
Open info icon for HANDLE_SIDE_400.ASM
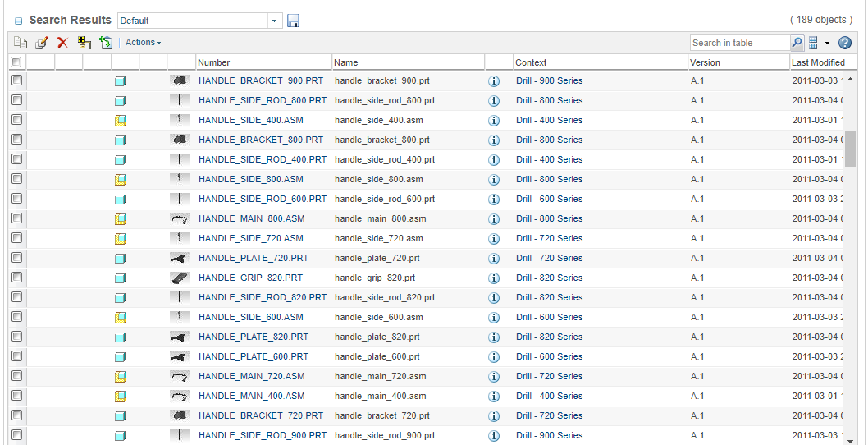click(x=494, y=120)
